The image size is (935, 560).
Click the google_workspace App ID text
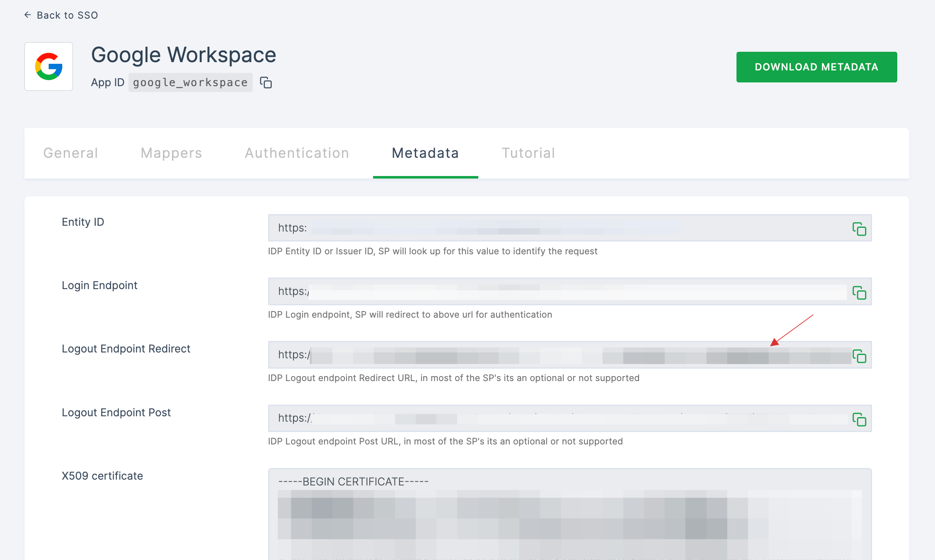coord(190,82)
